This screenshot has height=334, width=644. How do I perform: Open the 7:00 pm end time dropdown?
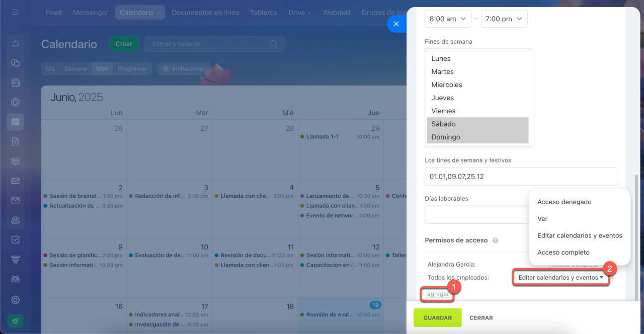click(x=504, y=19)
